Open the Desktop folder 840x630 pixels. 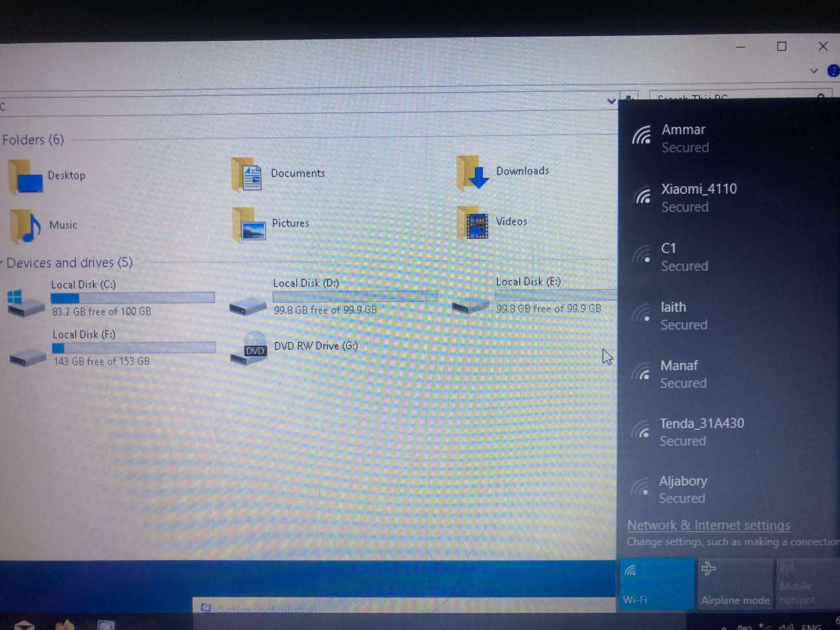click(47, 176)
